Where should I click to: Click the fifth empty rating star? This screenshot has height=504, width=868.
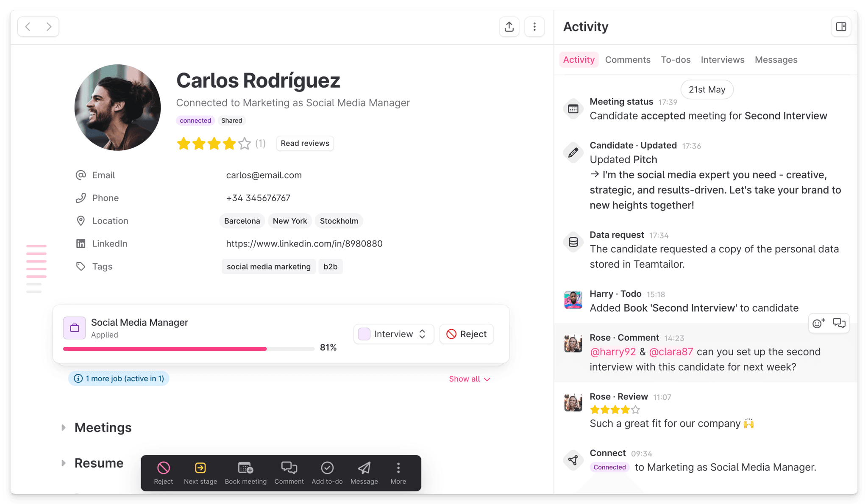click(x=245, y=144)
